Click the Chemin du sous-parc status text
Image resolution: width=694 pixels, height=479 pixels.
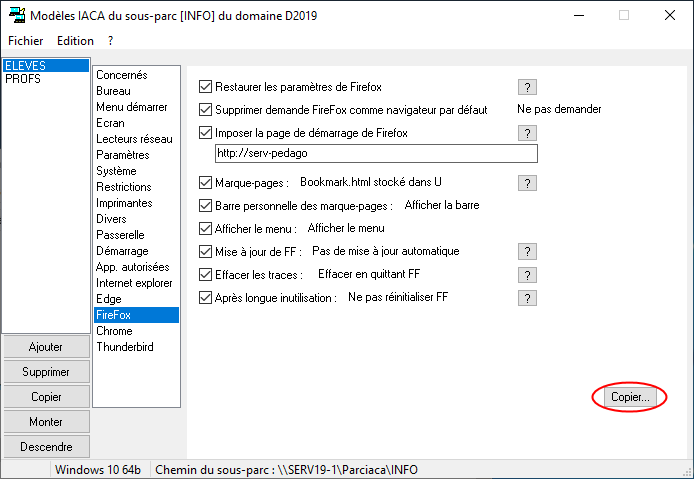pos(286,470)
